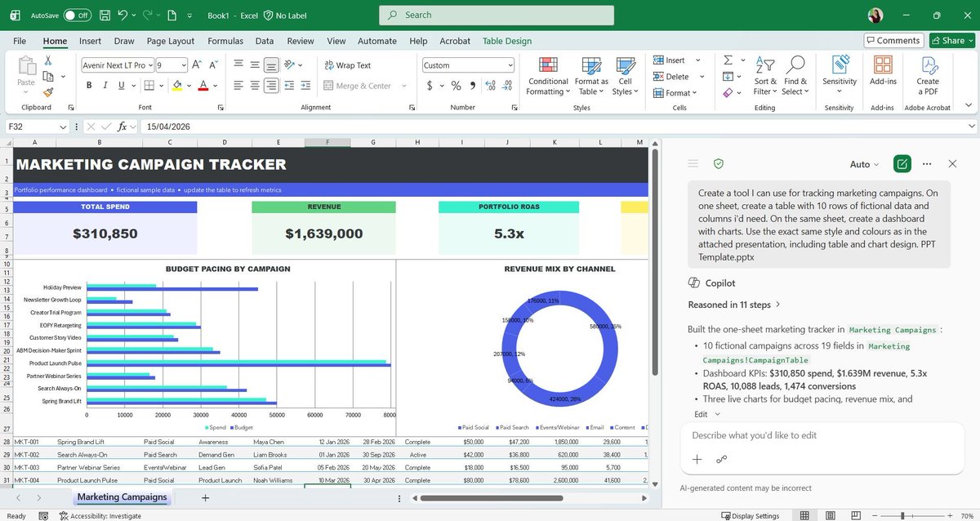Click the Comma Style icon
This screenshot has height=521, width=980.
pyautogui.click(x=472, y=86)
